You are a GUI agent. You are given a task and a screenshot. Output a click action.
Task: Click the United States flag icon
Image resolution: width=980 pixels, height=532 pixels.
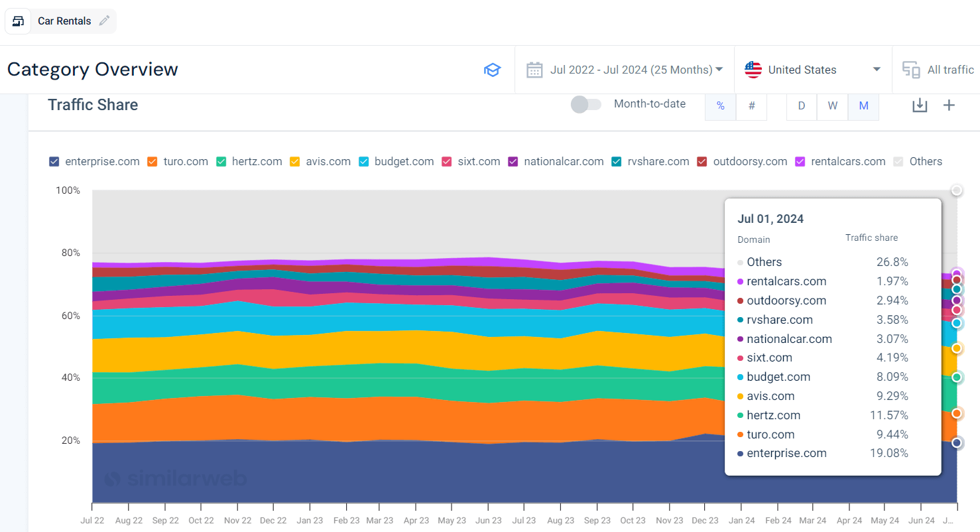(753, 68)
